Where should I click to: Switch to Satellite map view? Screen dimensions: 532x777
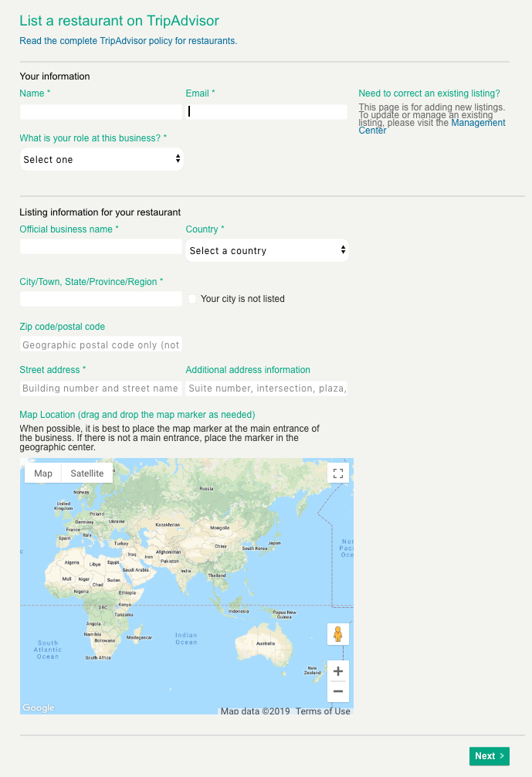pos(87,473)
